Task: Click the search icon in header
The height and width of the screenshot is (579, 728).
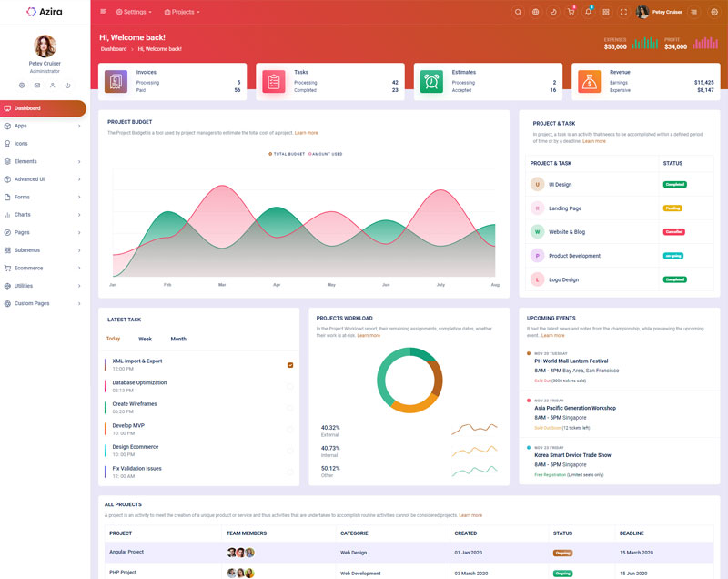Action: (x=518, y=12)
